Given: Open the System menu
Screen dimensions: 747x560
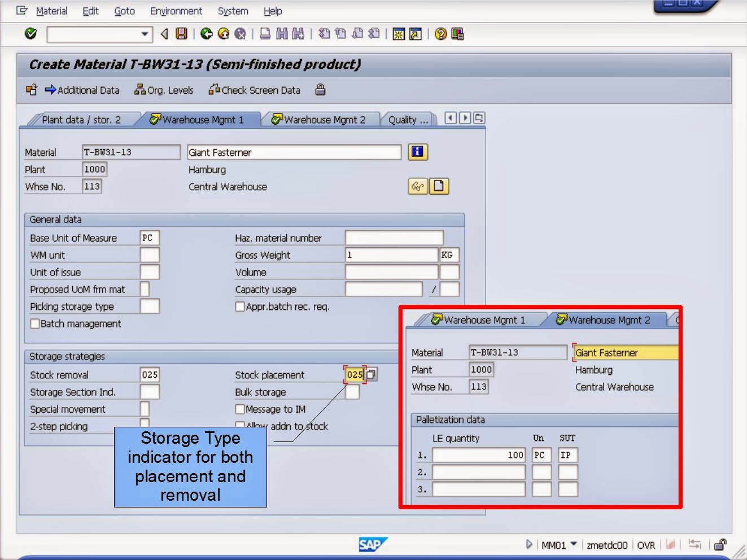Looking at the screenshot, I should click(x=233, y=11).
